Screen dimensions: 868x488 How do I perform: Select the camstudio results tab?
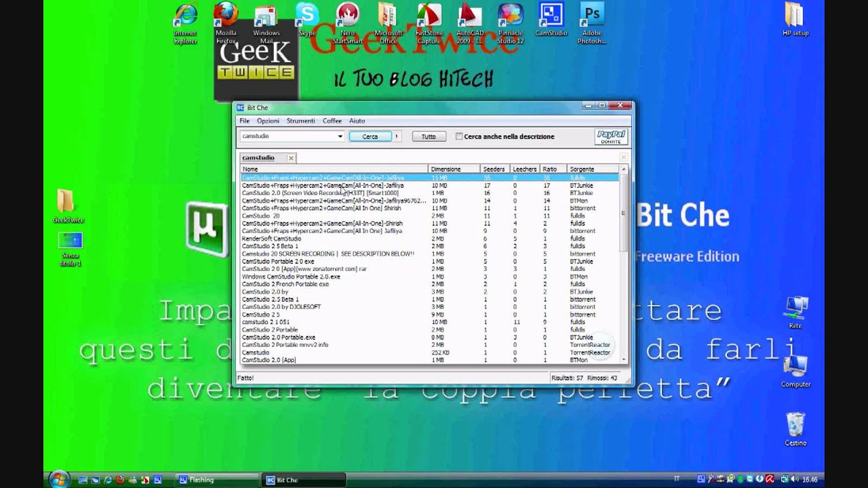pyautogui.click(x=263, y=158)
